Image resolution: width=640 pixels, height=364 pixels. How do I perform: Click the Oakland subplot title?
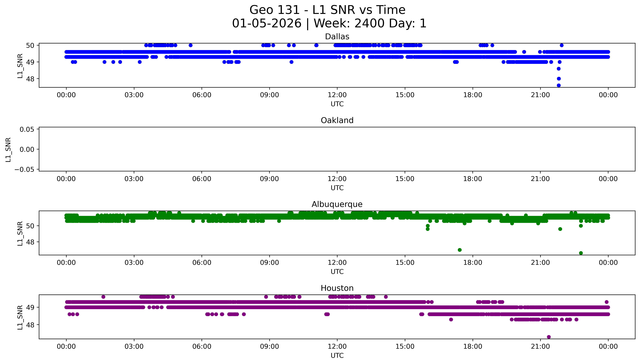(337, 120)
